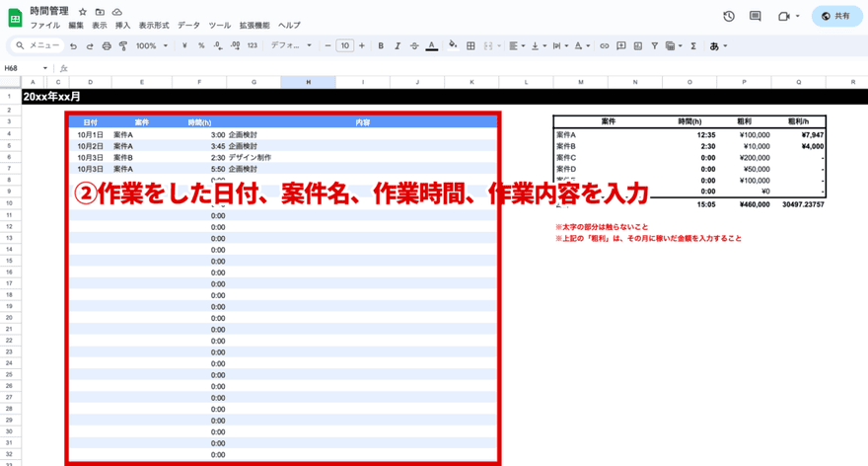Screen dimensions: 868x466
Task: Open the 編集 menu
Action: click(x=76, y=26)
